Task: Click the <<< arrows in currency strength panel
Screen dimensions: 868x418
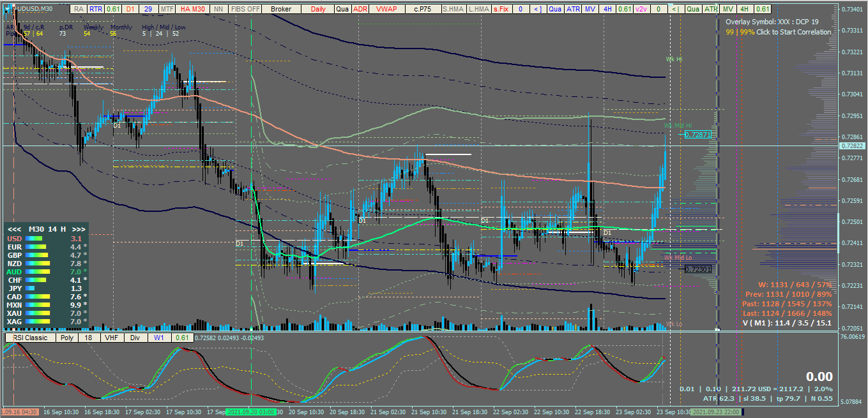Action: click(x=14, y=229)
